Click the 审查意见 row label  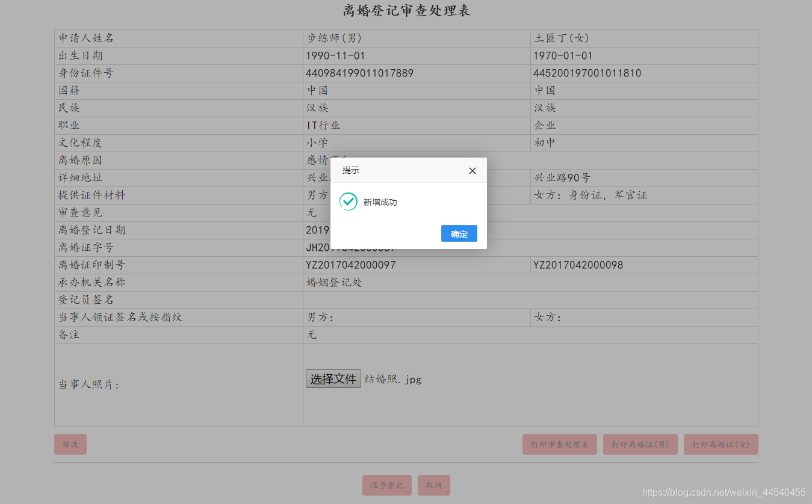pos(80,212)
